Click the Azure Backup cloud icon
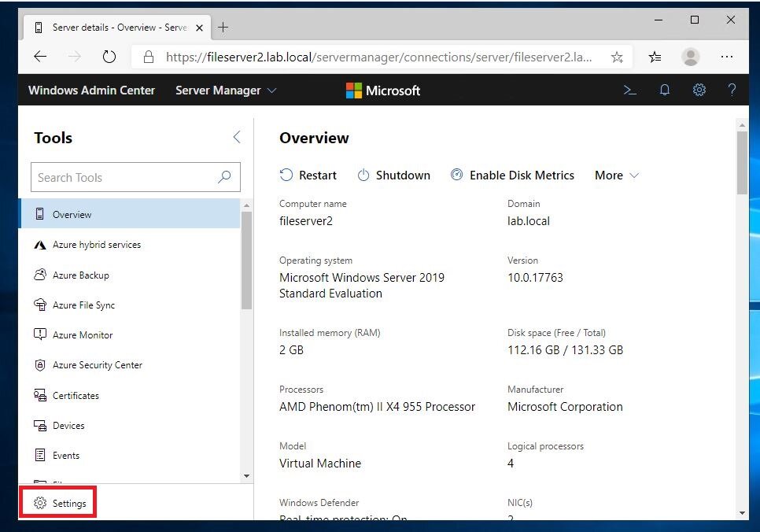The width and height of the screenshot is (760, 532). pos(40,275)
